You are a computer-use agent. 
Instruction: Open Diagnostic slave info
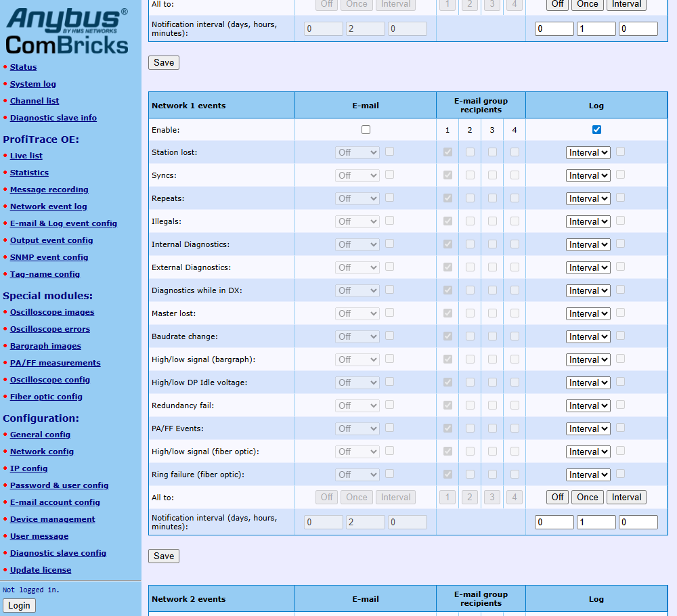coord(53,117)
